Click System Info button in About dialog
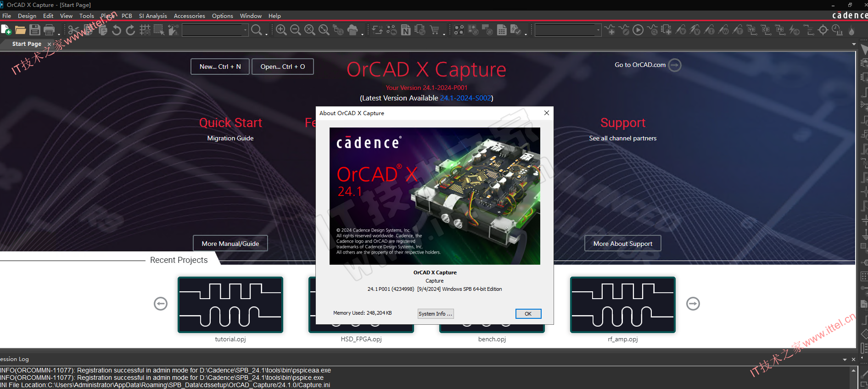The width and height of the screenshot is (868, 389). pyautogui.click(x=436, y=314)
